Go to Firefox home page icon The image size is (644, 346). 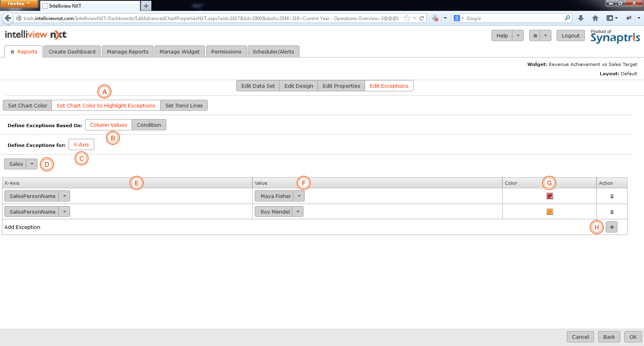595,18
